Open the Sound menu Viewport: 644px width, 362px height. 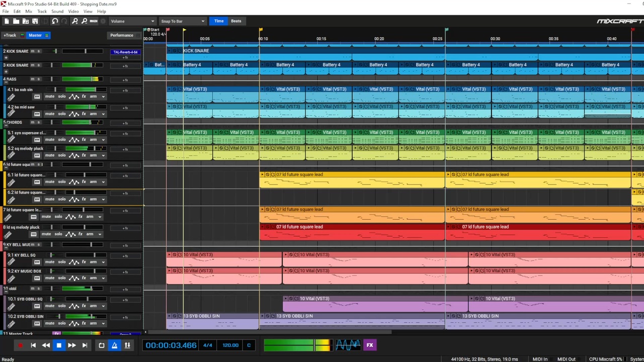(x=57, y=12)
